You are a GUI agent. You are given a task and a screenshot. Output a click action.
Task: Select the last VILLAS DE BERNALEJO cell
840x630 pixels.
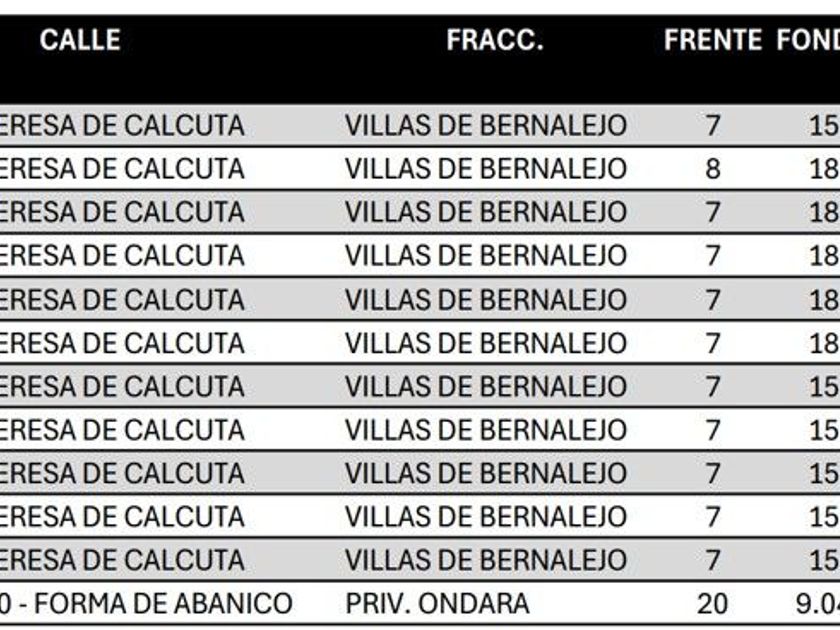click(x=486, y=560)
